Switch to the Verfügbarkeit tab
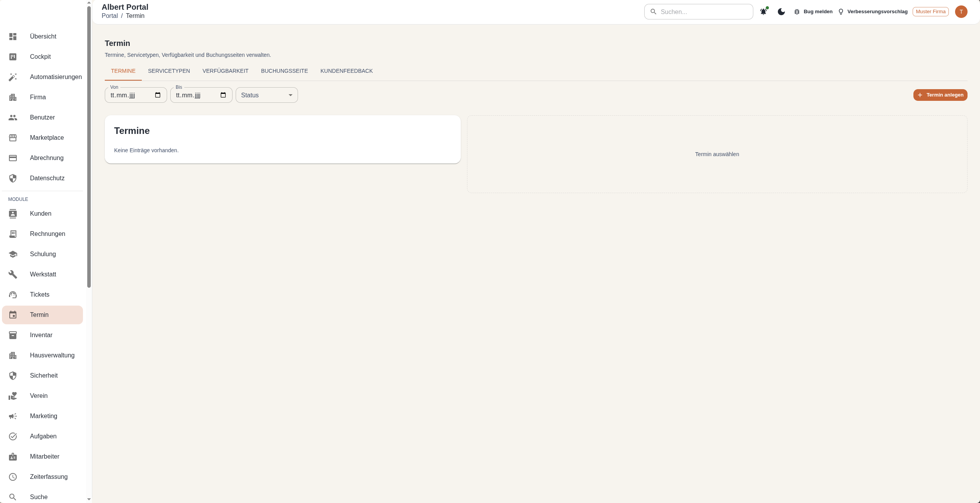Screen dimensions: 980x503 point(226,71)
